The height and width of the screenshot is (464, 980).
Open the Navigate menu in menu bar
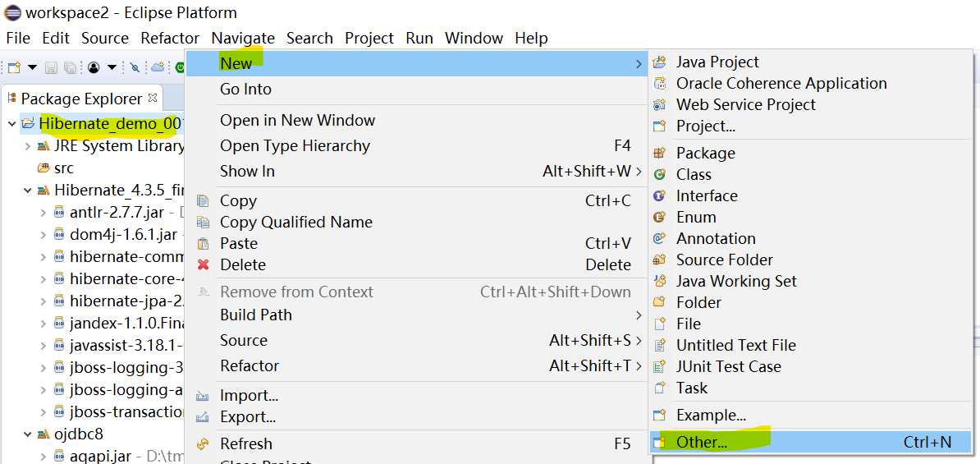point(243,38)
